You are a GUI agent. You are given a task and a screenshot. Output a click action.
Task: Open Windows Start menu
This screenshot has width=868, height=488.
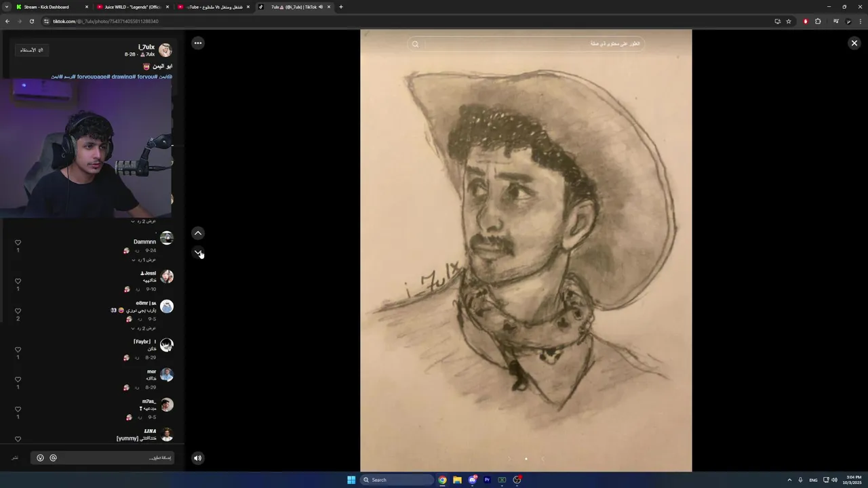pos(351,480)
